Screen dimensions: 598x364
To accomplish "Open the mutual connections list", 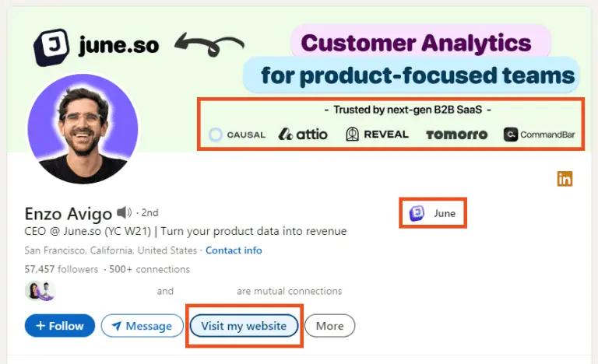I will (x=289, y=291).
